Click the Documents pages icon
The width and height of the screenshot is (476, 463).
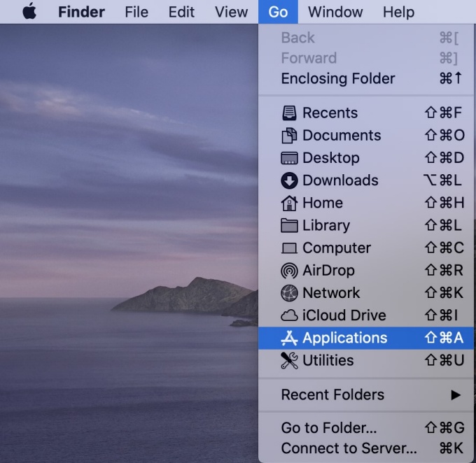point(289,135)
